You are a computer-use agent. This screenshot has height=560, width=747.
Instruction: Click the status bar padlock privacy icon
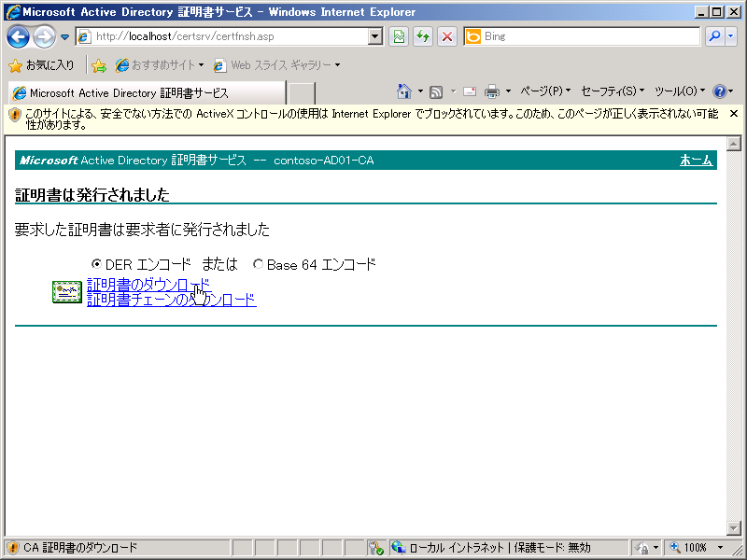point(641,548)
